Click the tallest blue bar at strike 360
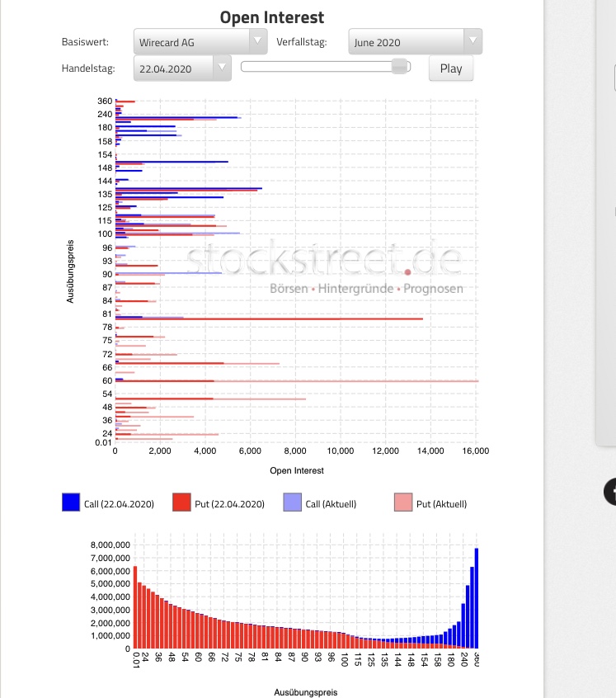Viewport: 616px width, 698px height. (477, 598)
